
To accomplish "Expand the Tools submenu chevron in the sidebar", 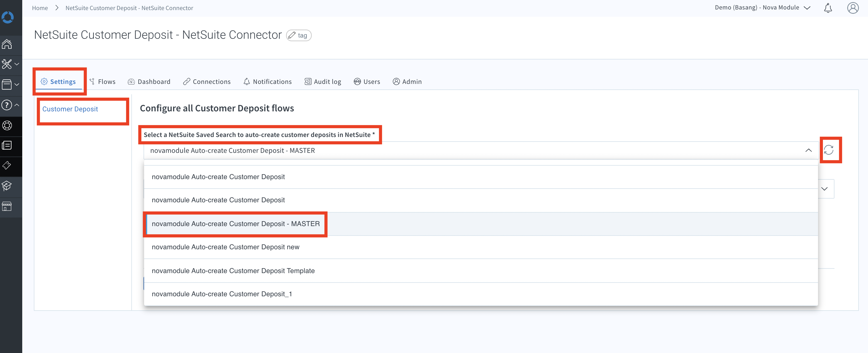I will tap(17, 64).
